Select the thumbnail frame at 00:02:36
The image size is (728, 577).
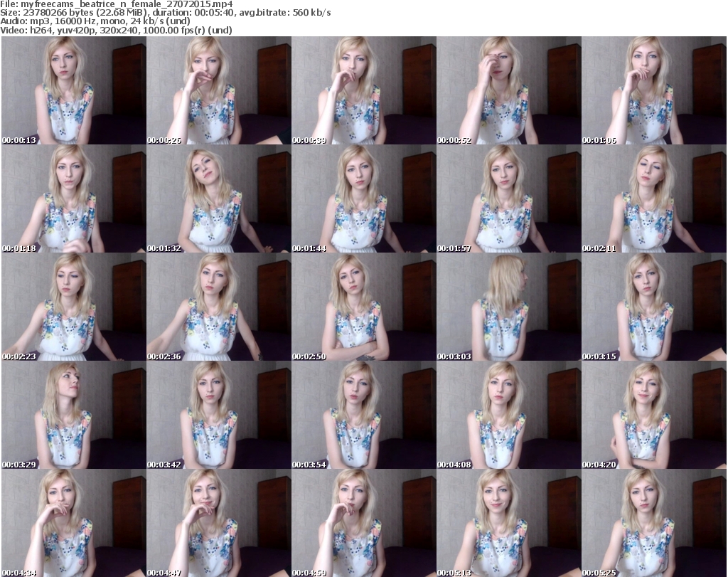(219, 307)
